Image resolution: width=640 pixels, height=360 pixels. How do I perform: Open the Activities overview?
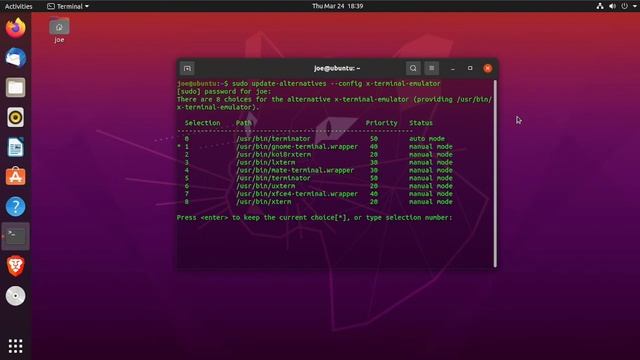(x=18, y=6)
